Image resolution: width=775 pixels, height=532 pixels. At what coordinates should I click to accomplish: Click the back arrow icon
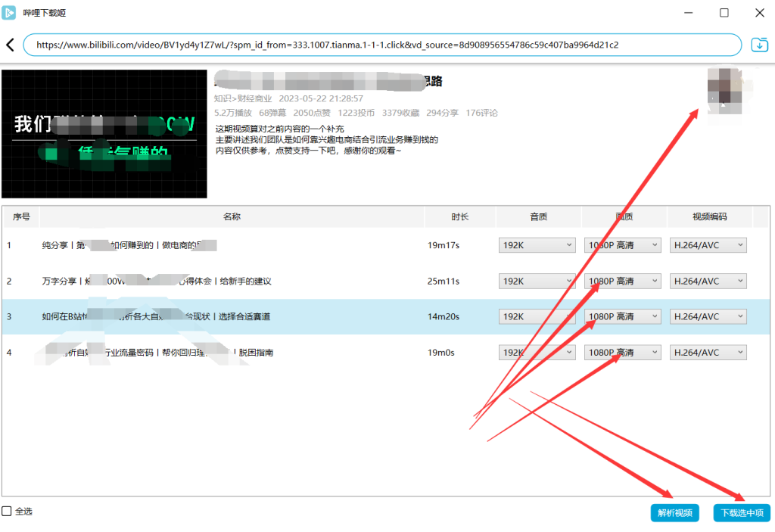pos(10,45)
